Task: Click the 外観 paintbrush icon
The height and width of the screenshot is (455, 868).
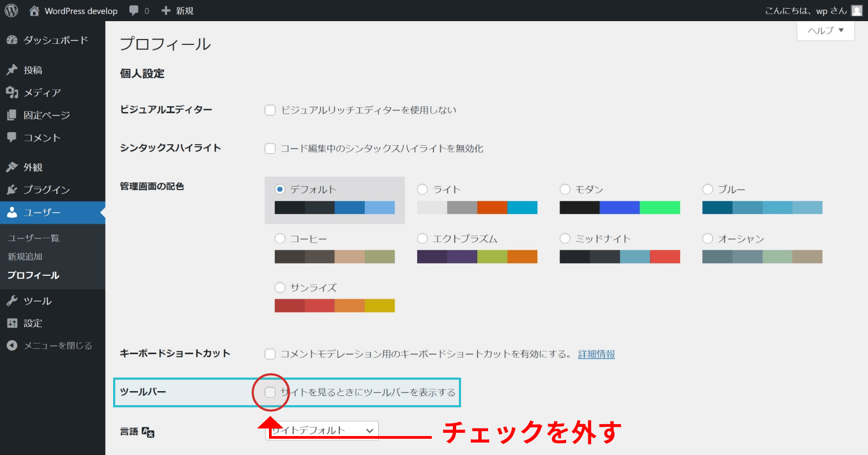Action: [12, 167]
